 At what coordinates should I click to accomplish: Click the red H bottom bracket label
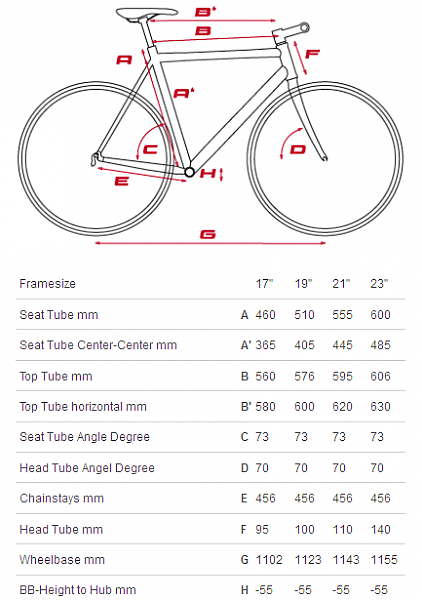208,173
